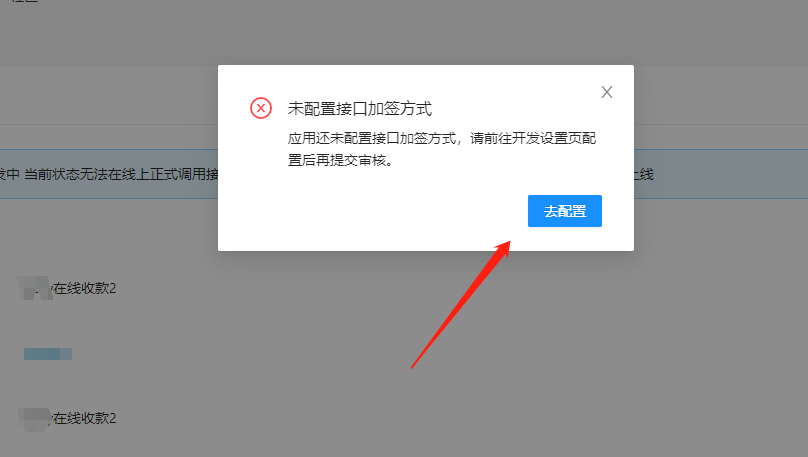This screenshot has height=457, width=808.
Task: Click the message line starting 应用还未配置接口加签方式
Action: tap(442, 139)
